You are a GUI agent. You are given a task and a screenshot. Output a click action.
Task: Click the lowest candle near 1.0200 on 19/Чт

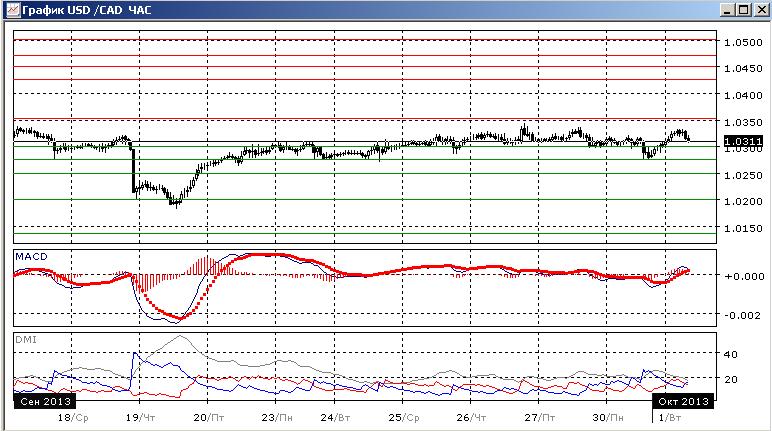177,202
